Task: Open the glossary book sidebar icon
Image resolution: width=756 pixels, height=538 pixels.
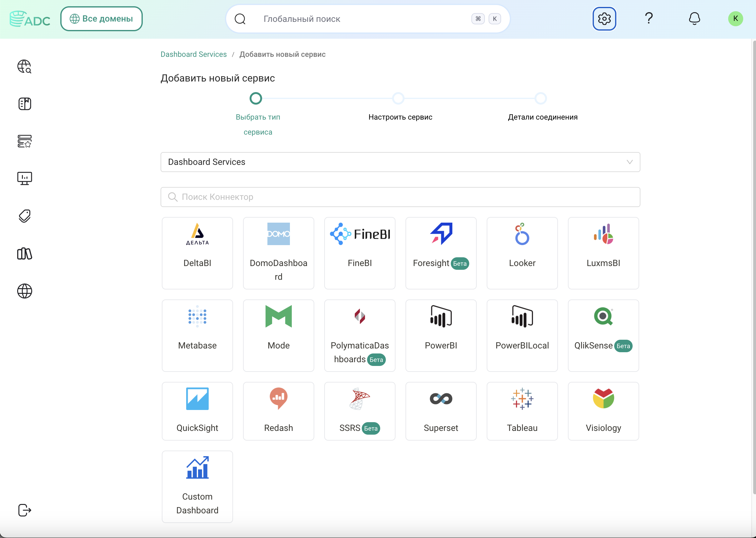Action: tap(25, 104)
